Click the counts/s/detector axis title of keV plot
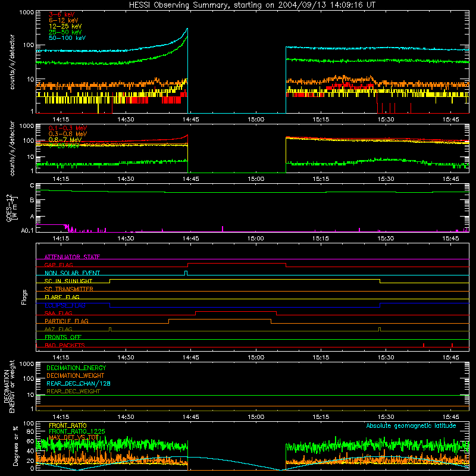This screenshot has height=476, width=476. [12, 62]
